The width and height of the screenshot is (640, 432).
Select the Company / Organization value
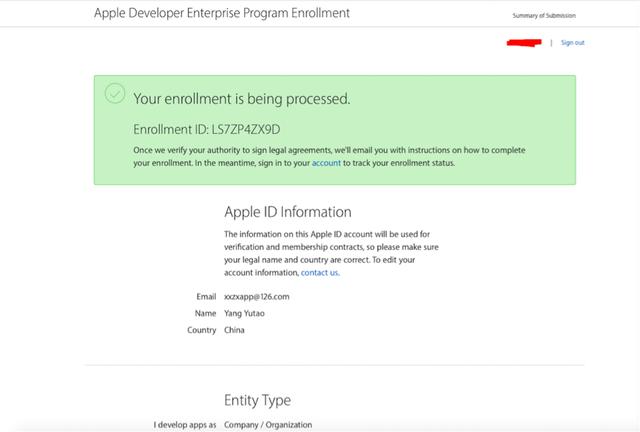tap(268, 425)
